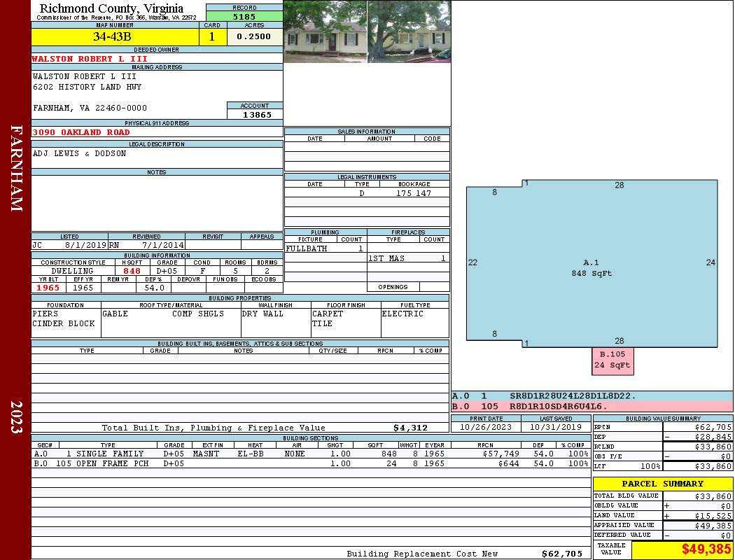Click the right house photo thumbnail
The image size is (735, 560).
pos(408,31)
